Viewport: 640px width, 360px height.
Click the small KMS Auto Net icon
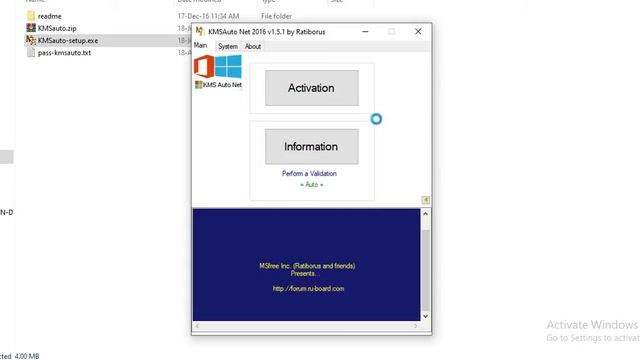199,84
